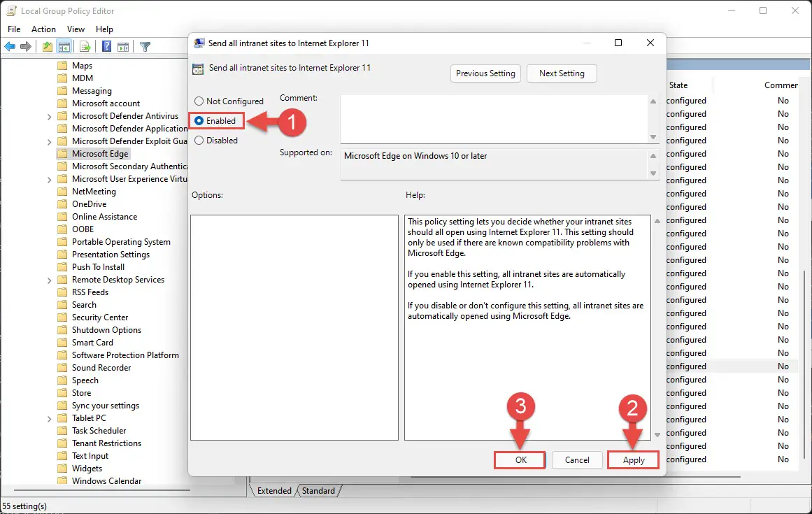This screenshot has height=514, width=812.
Task: Expand the Microsoft Defender Exploit Guard node
Action: point(49,141)
